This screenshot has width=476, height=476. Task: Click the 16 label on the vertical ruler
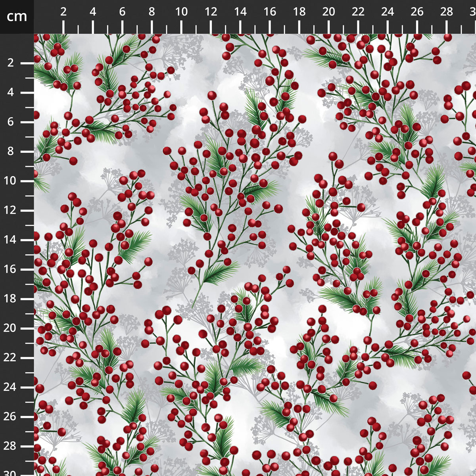[x=10, y=269]
